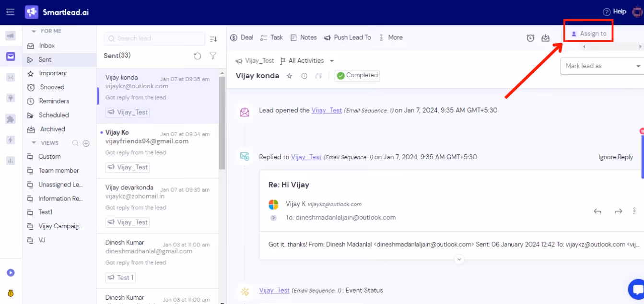Select lead vijaykz@zohomail.in
Image resolution: width=644 pixels, height=304 pixels.
157,206
